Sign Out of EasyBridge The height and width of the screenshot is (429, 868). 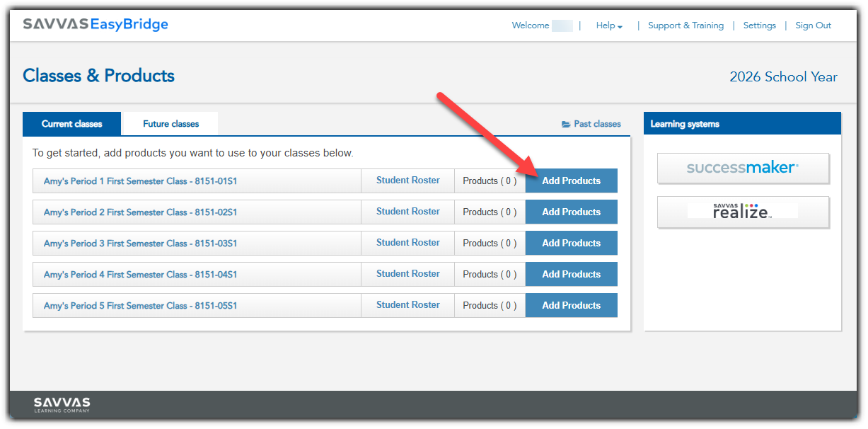(813, 25)
